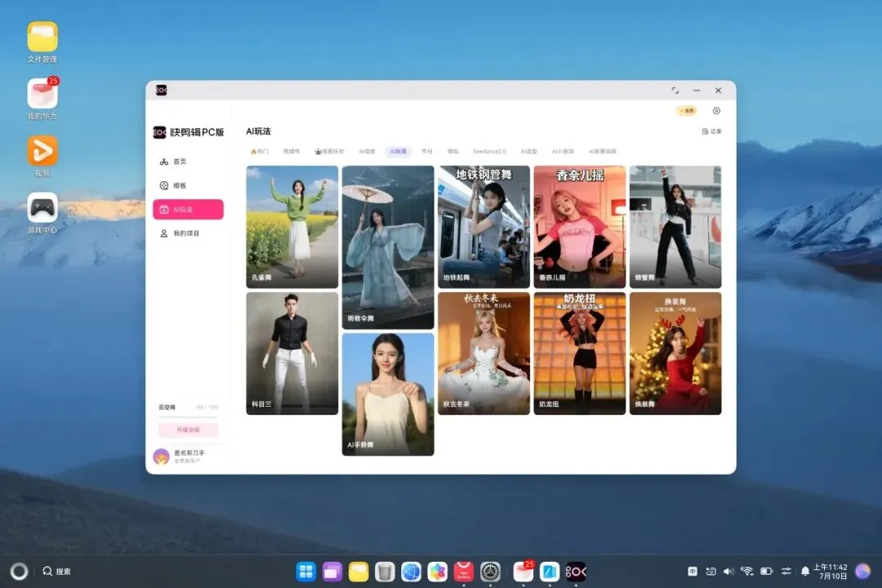Image resolution: width=882 pixels, height=588 pixels.
Task: Open the system settings gear in the taskbar
Action: click(490, 572)
